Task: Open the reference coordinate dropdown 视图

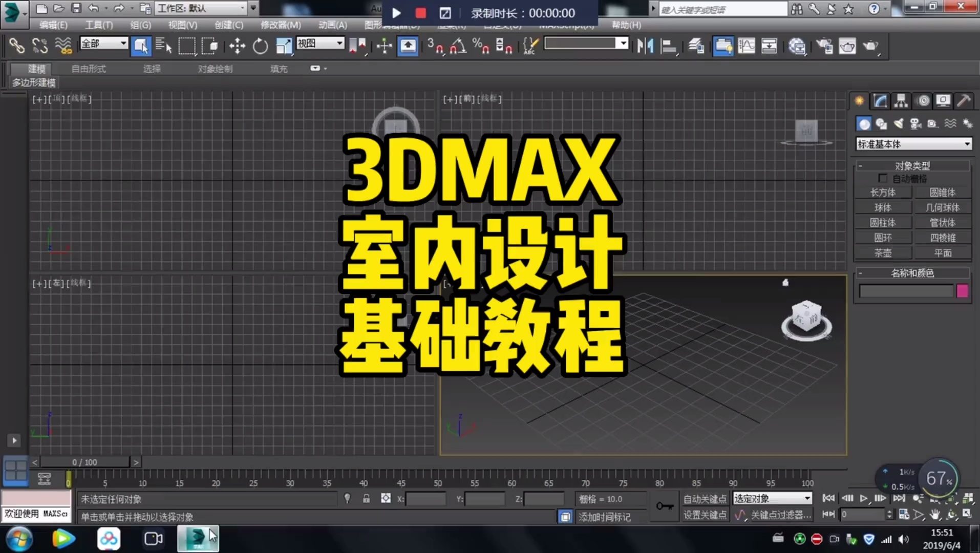Action: pyautogui.click(x=321, y=44)
